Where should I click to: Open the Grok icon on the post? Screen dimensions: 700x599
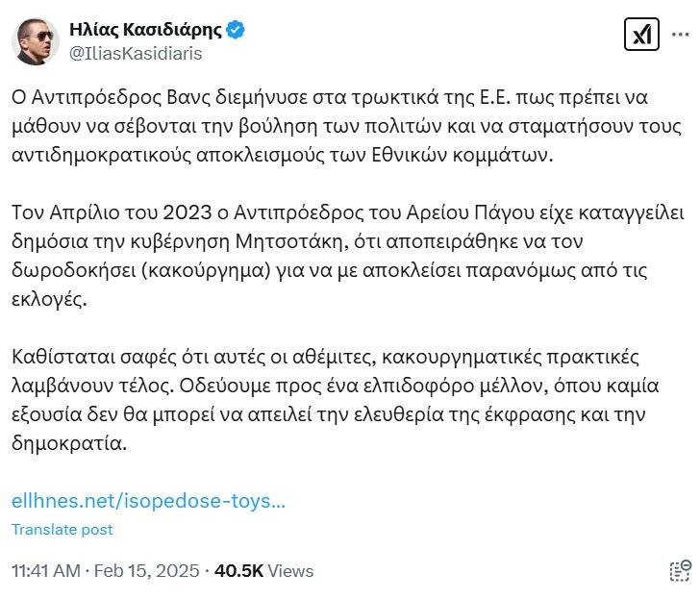click(x=639, y=36)
